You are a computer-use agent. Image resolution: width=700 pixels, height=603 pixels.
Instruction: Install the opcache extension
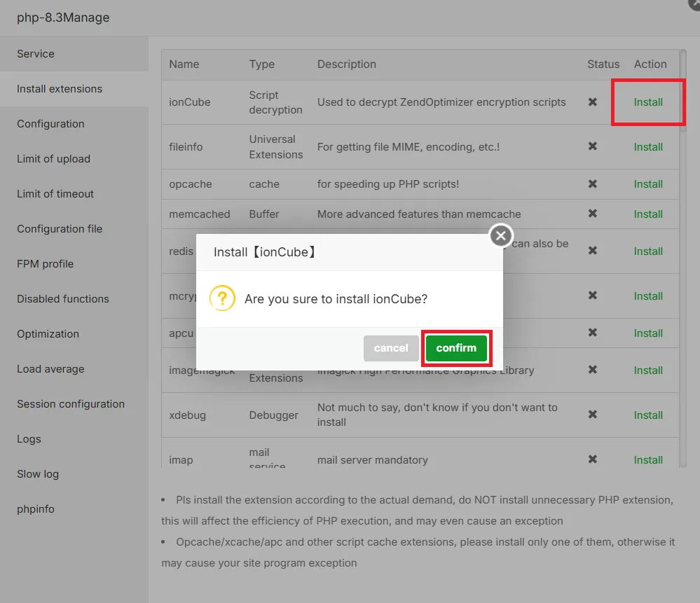pyautogui.click(x=647, y=184)
